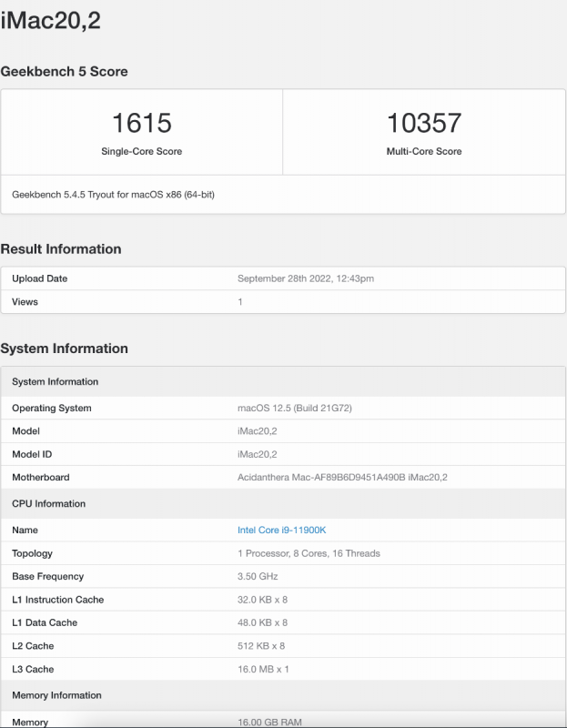Click the iMac20,2 page title
The width and height of the screenshot is (567, 728).
[50, 21]
